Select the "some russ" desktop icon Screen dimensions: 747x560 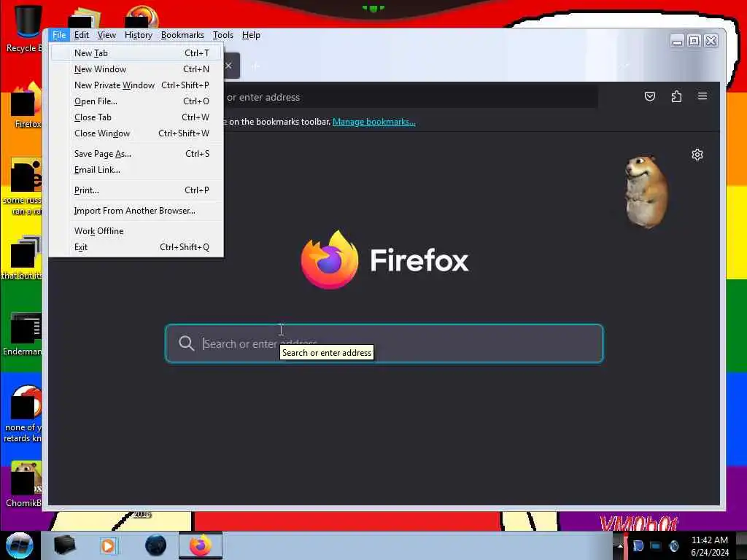click(x=24, y=186)
